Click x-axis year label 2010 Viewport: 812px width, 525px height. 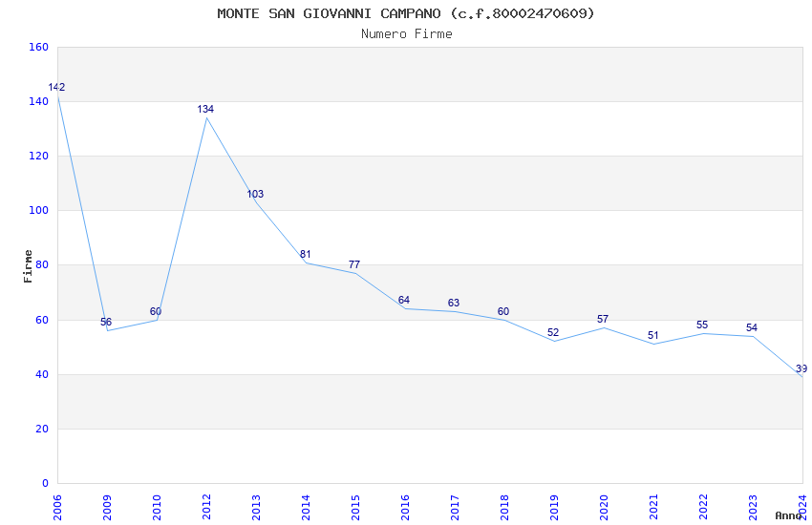point(157,507)
